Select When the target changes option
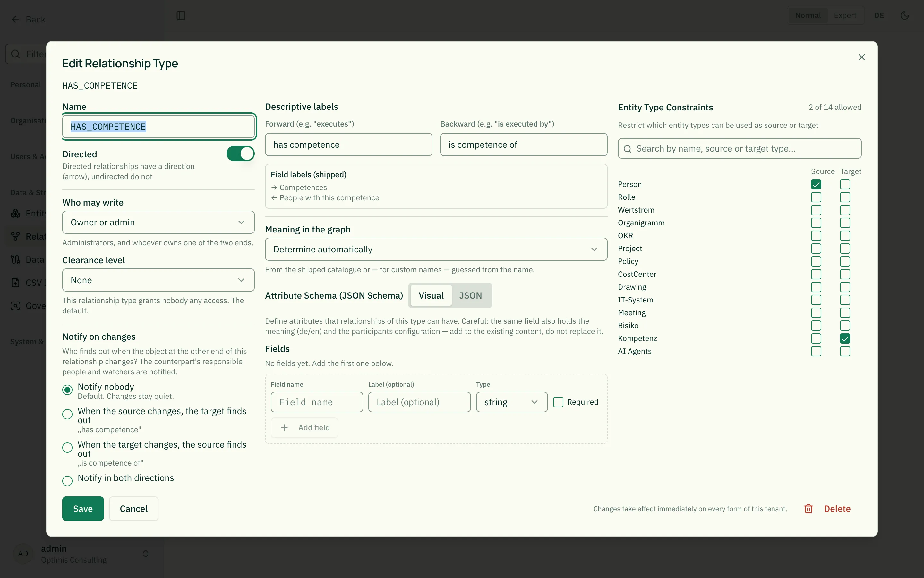 pyautogui.click(x=67, y=448)
